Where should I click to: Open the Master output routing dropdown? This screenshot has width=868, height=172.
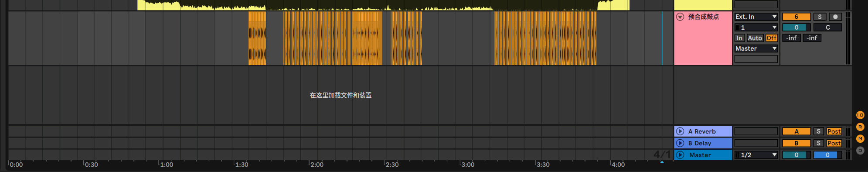[x=756, y=48]
